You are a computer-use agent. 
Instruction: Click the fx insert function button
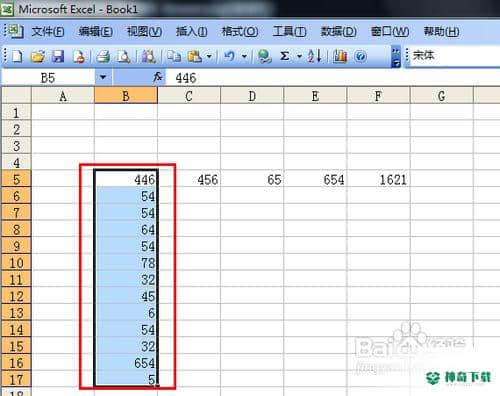158,77
